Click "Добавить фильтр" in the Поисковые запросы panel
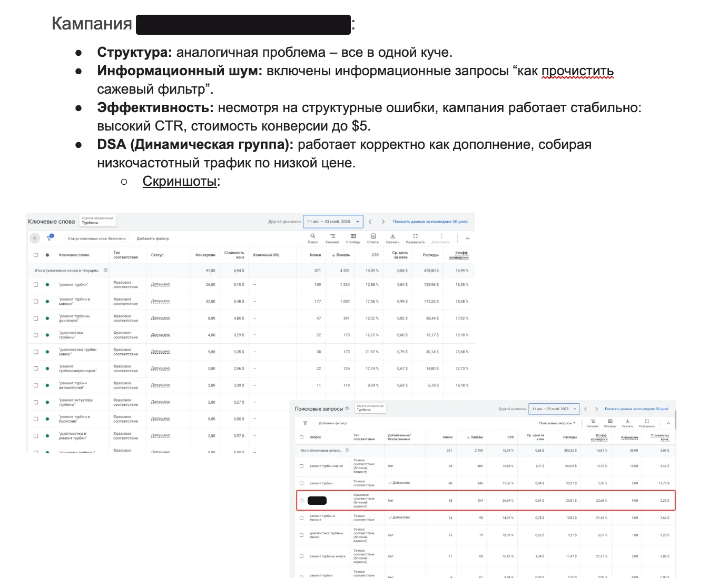 tap(333, 423)
